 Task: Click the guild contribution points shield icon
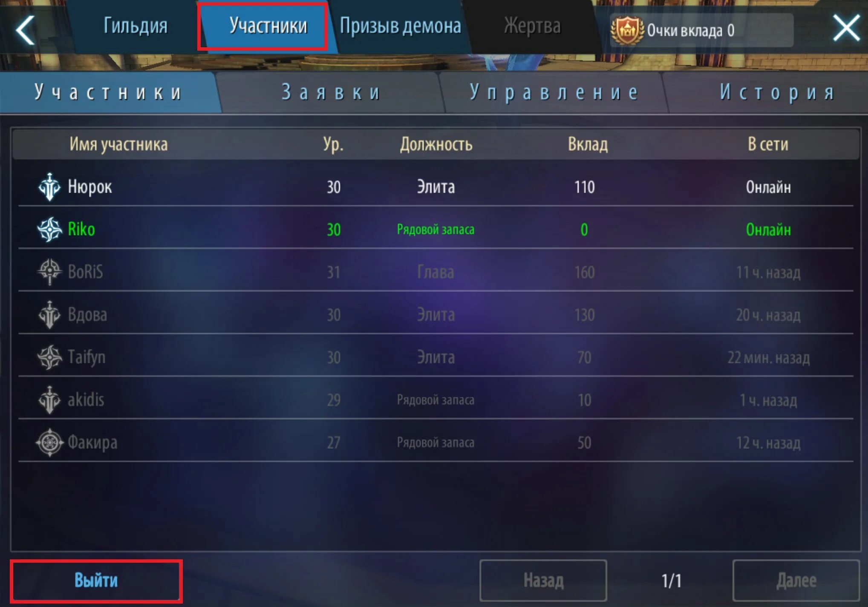tap(627, 30)
